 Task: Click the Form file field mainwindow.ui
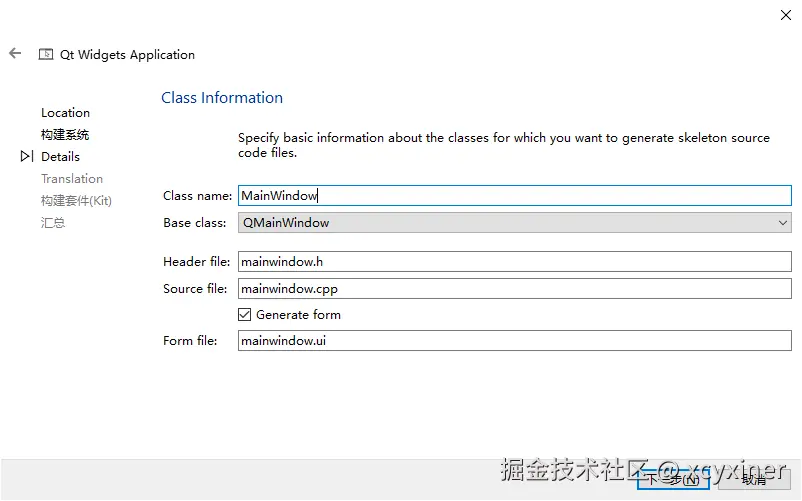click(x=515, y=341)
